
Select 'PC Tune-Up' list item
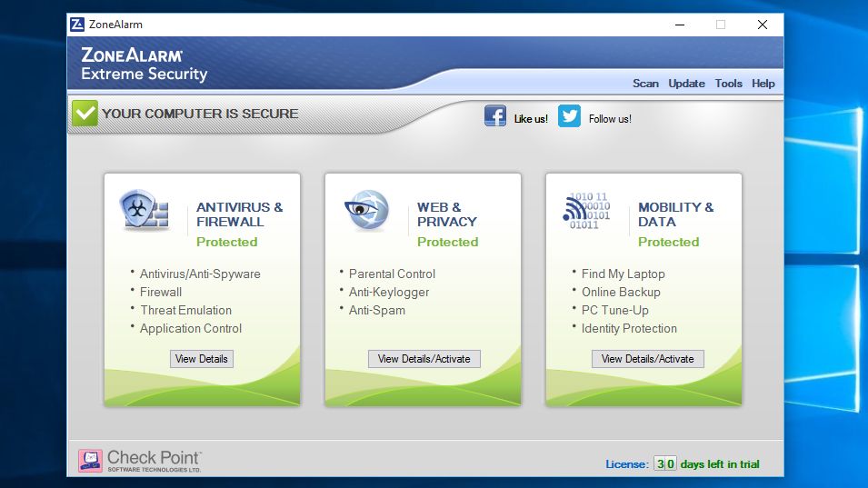pos(614,311)
